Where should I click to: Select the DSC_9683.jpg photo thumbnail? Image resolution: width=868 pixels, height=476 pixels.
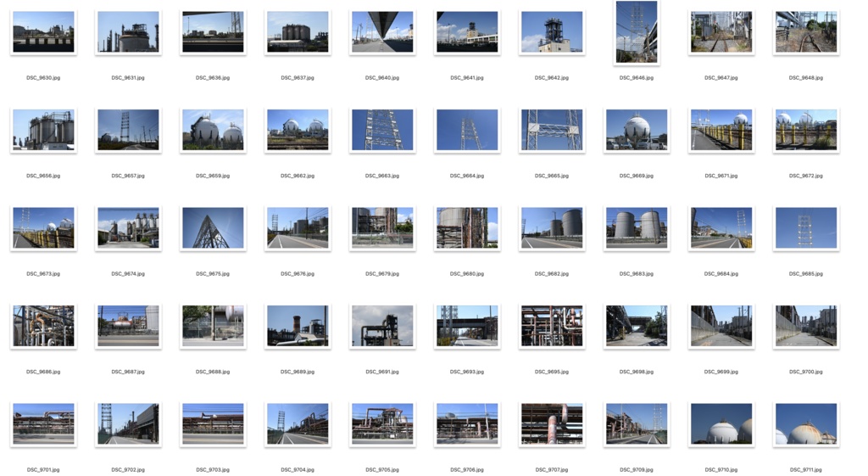tap(636, 228)
